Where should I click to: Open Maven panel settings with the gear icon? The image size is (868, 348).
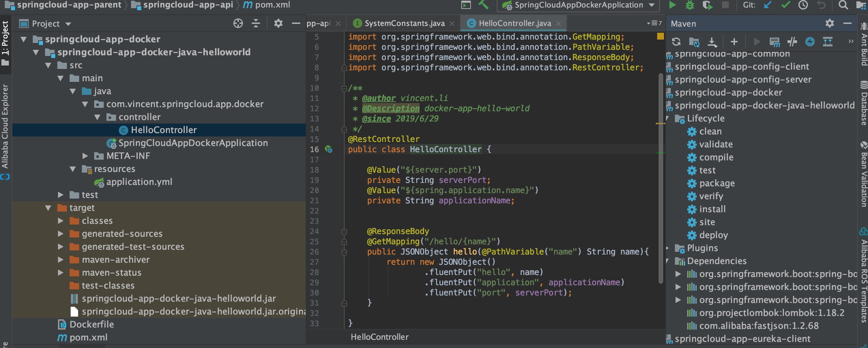point(830,23)
